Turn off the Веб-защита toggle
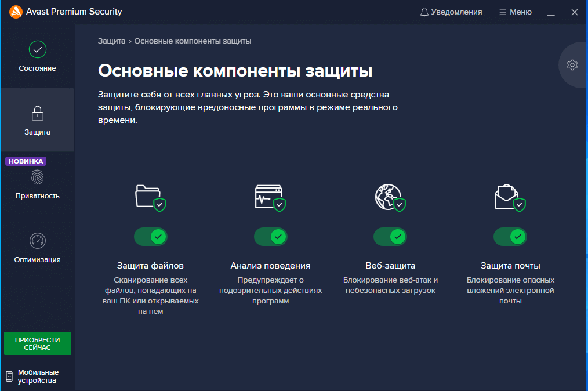Viewport: 588px width, 391px height. pos(390,237)
